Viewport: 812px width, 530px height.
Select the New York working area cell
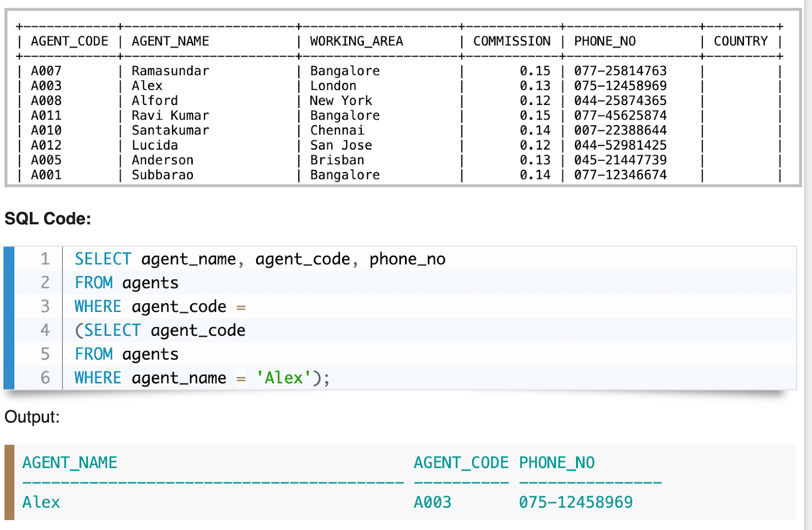tap(341, 100)
